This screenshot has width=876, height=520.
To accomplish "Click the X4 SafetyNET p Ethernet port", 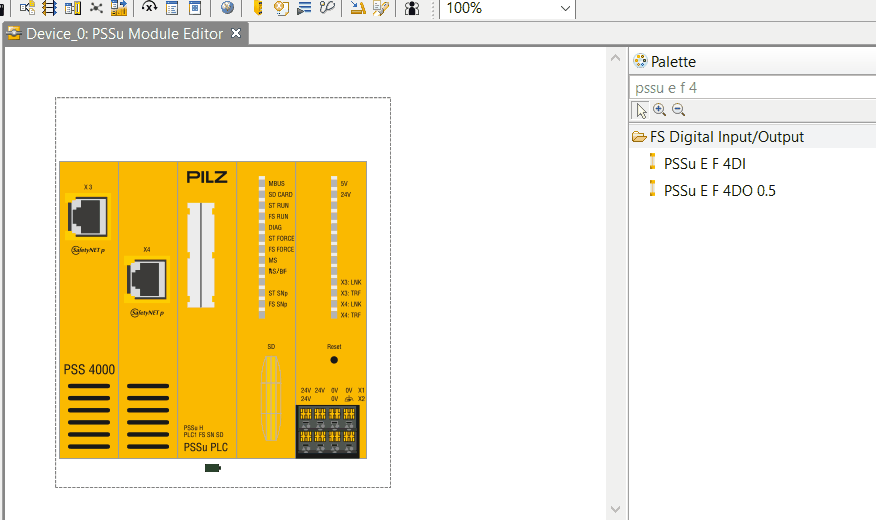I will pos(146,279).
